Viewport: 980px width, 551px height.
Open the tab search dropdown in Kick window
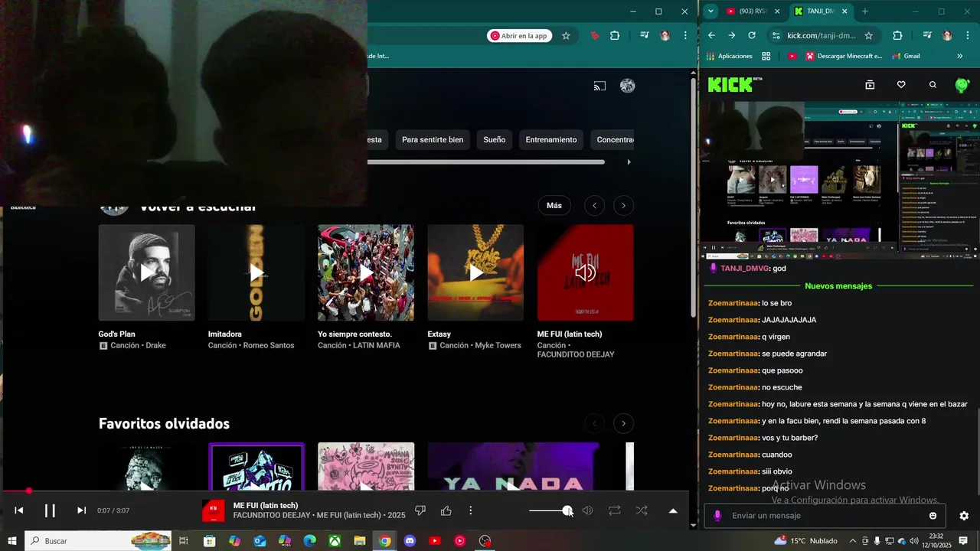coord(710,11)
